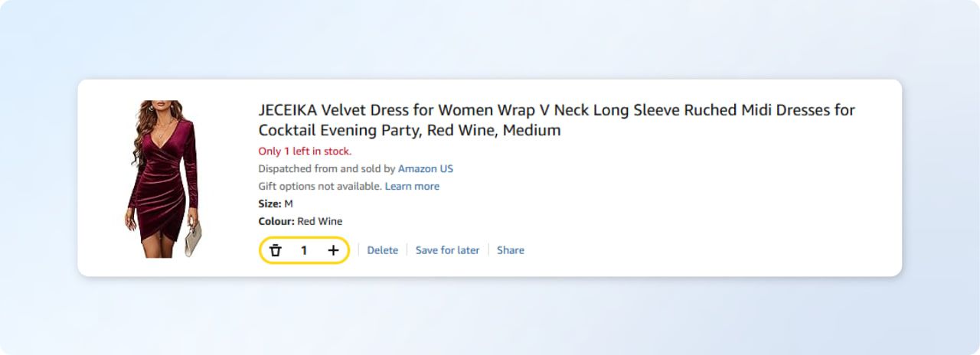Open the JECEIKA Velvet Dress product title
Viewport: 980px width, 355px height.
(x=557, y=110)
